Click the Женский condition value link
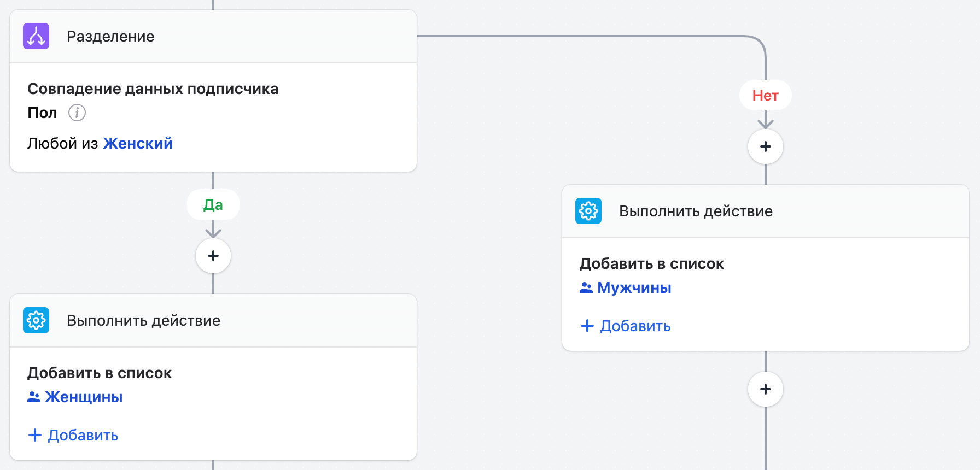 (138, 143)
